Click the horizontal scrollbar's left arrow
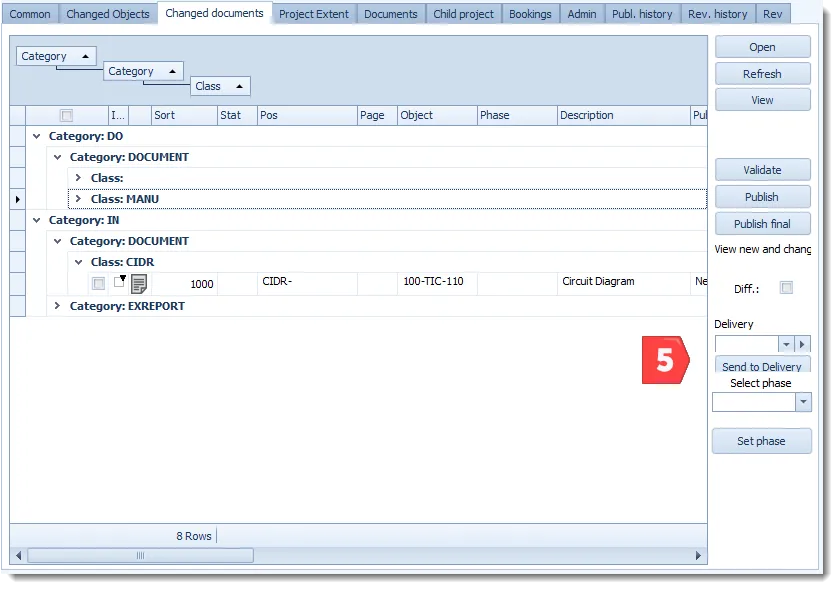The width and height of the screenshot is (838, 589). tap(19, 556)
